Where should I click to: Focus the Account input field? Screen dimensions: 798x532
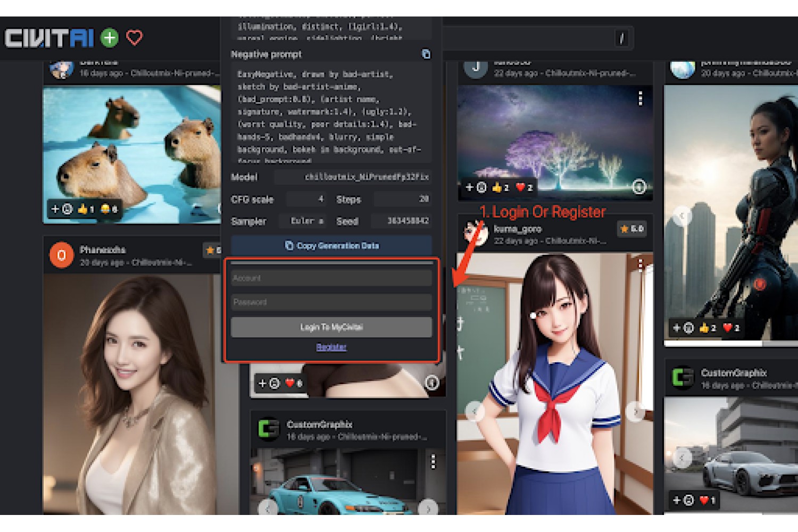click(x=331, y=278)
